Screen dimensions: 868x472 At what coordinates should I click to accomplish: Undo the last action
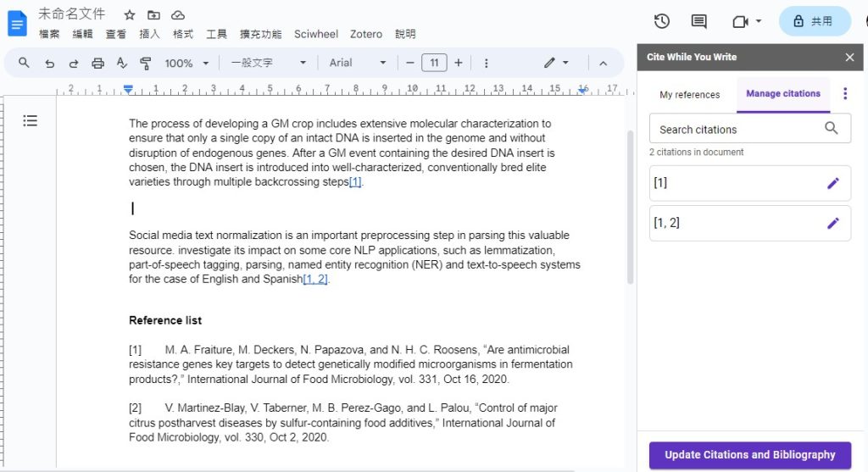click(x=49, y=63)
